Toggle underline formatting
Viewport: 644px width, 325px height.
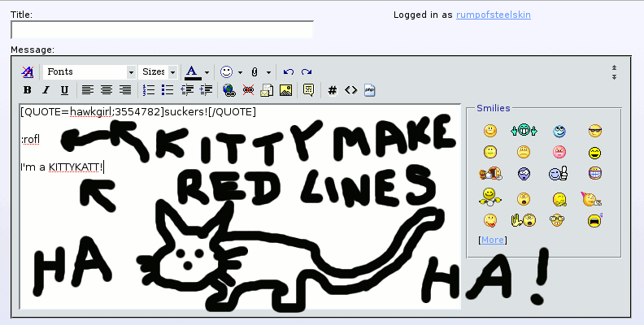[64, 90]
